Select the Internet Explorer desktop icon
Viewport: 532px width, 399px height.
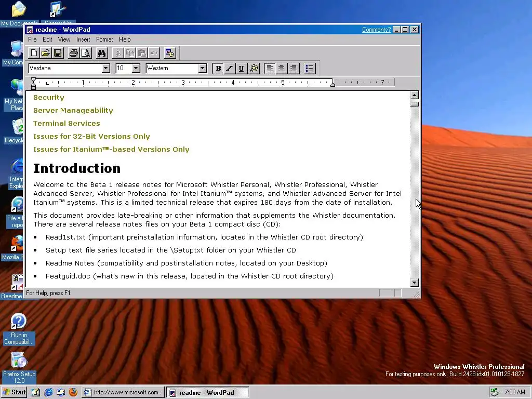(x=16, y=174)
